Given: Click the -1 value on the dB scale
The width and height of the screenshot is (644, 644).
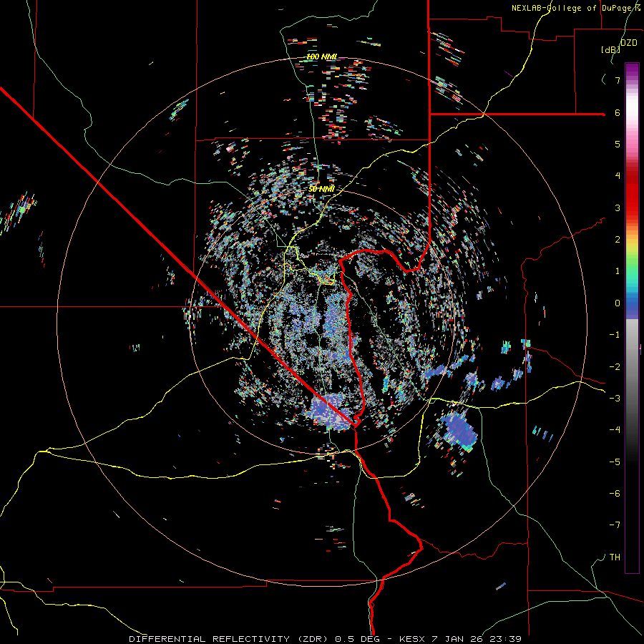Looking at the screenshot, I should [x=615, y=335].
